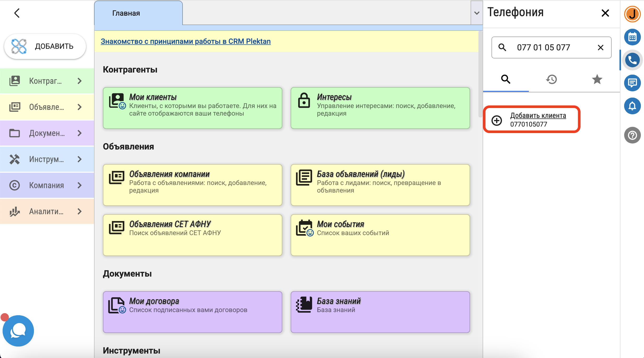Collapse sidebar with the back arrow

(17, 13)
